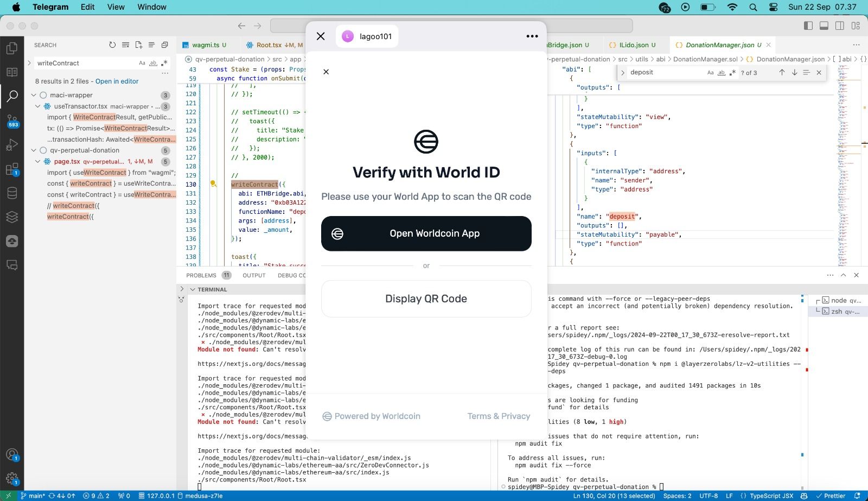Go to previous match in find widget
The image size is (868, 501).
pyautogui.click(x=782, y=72)
